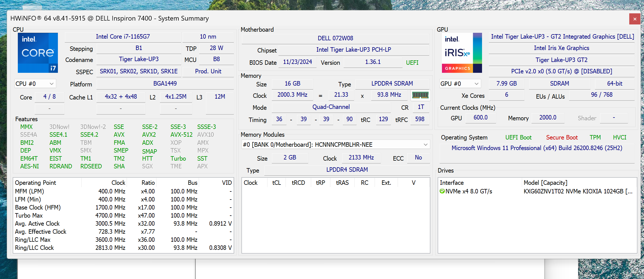
Task: Select the Model [Capacity] column header
Action: coord(579,183)
